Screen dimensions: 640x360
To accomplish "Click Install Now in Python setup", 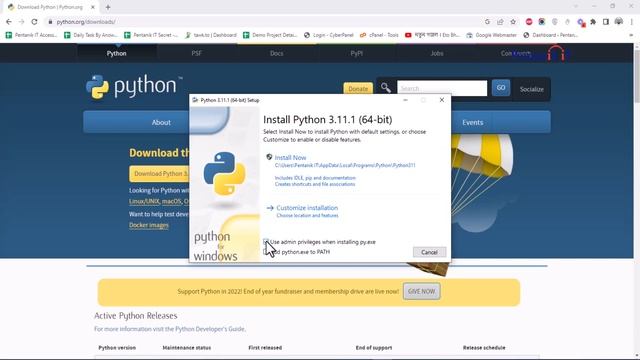I will [x=290, y=158].
